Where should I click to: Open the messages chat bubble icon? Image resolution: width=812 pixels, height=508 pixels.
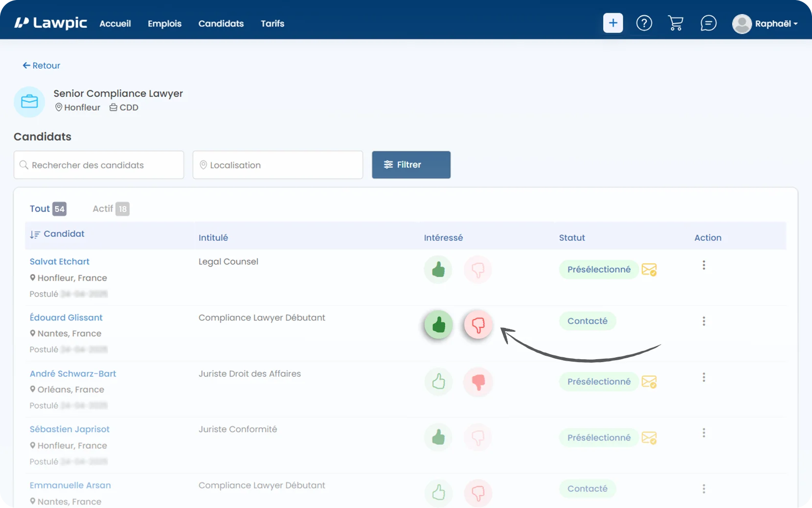[708, 23]
